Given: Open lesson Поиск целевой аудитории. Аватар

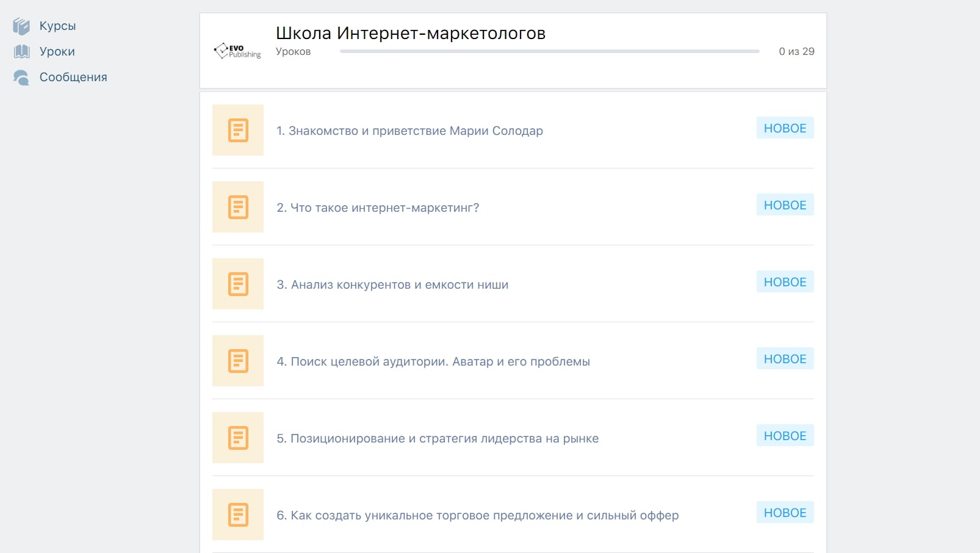Looking at the screenshot, I should 433,361.
